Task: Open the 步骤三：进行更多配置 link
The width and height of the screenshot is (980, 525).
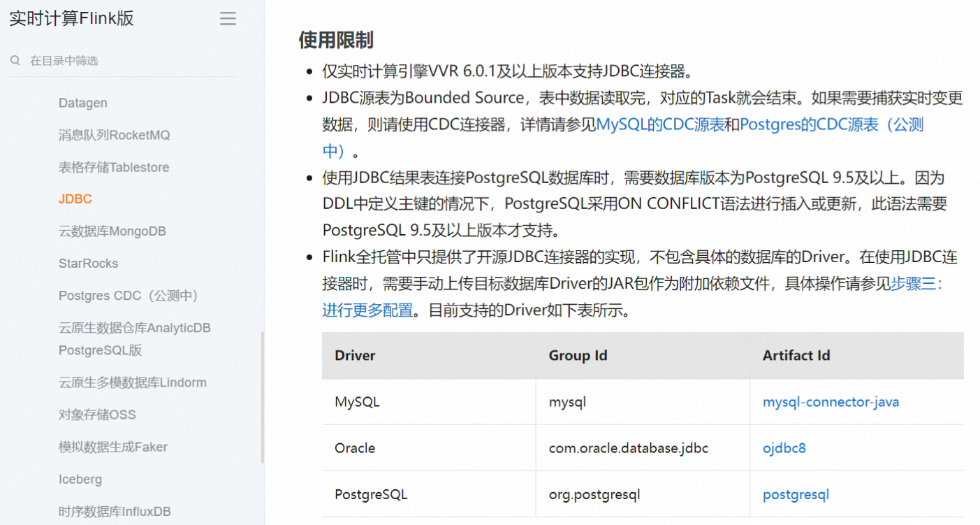Action: pyautogui.click(x=916, y=284)
